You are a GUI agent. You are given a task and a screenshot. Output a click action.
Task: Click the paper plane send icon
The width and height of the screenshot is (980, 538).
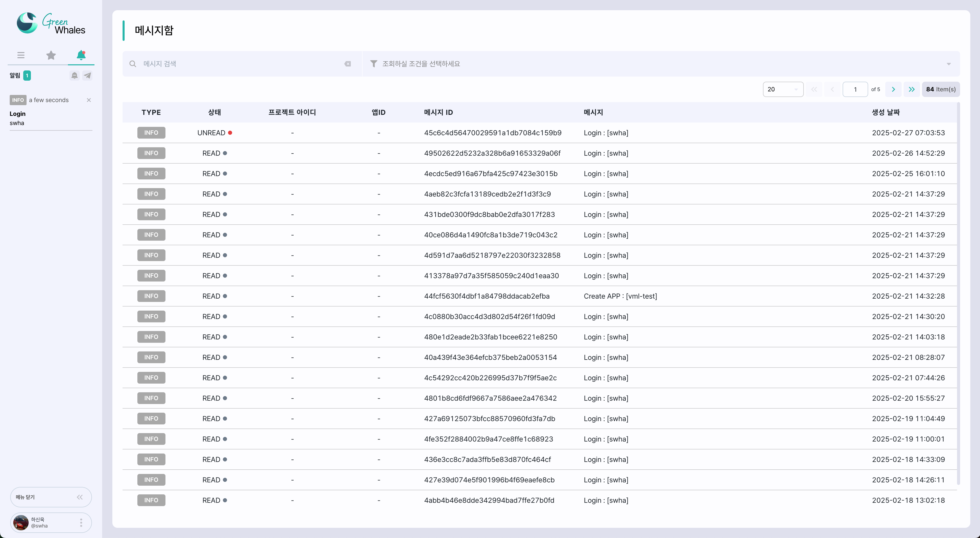click(88, 75)
